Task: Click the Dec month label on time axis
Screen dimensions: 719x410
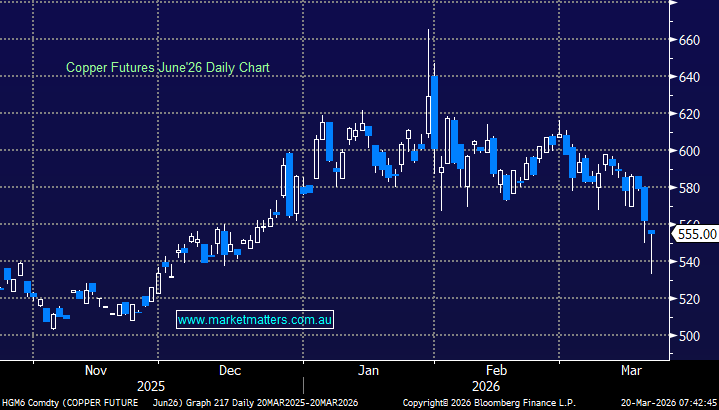Action: point(230,370)
